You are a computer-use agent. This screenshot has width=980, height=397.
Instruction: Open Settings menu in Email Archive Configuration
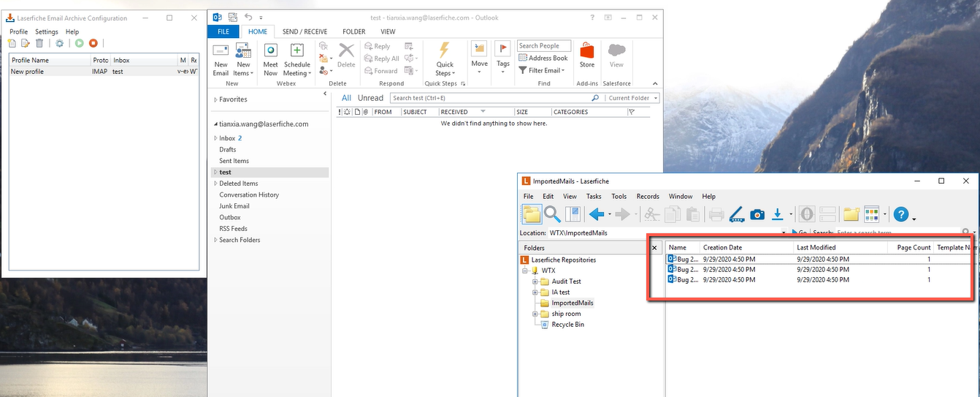click(x=47, y=31)
